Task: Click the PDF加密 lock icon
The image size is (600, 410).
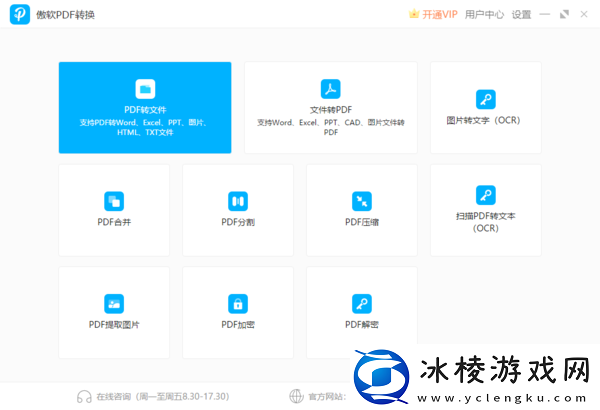Action: click(238, 304)
